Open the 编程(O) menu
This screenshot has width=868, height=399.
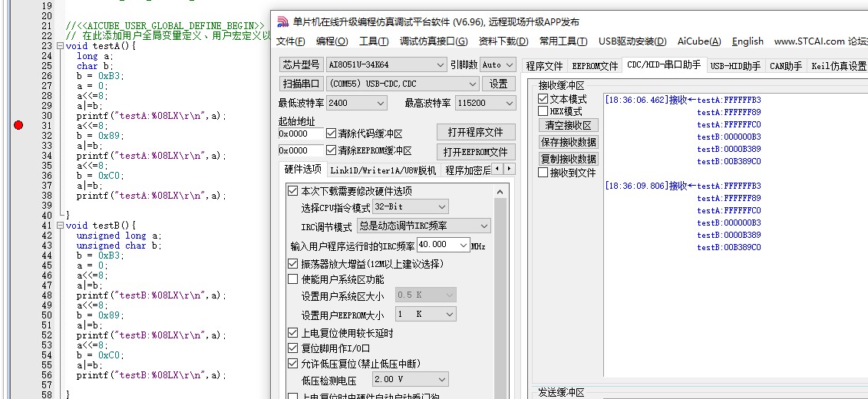pos(332,41)
